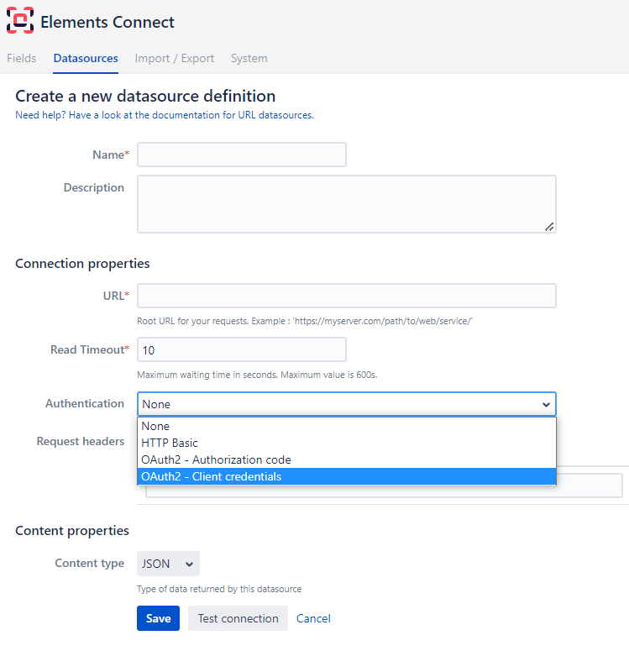Save the datasource definition
The height and width of the screenshot is (672, 629).
click(158, 618)
